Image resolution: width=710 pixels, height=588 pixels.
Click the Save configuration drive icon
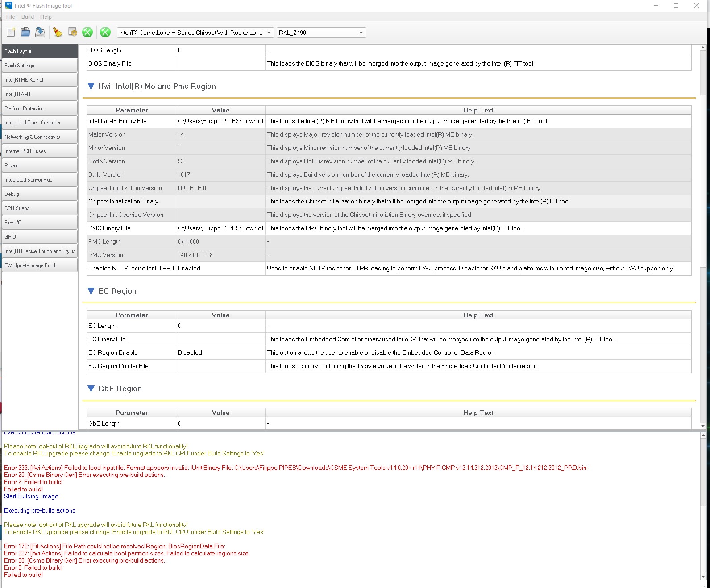tap(40, 32)
